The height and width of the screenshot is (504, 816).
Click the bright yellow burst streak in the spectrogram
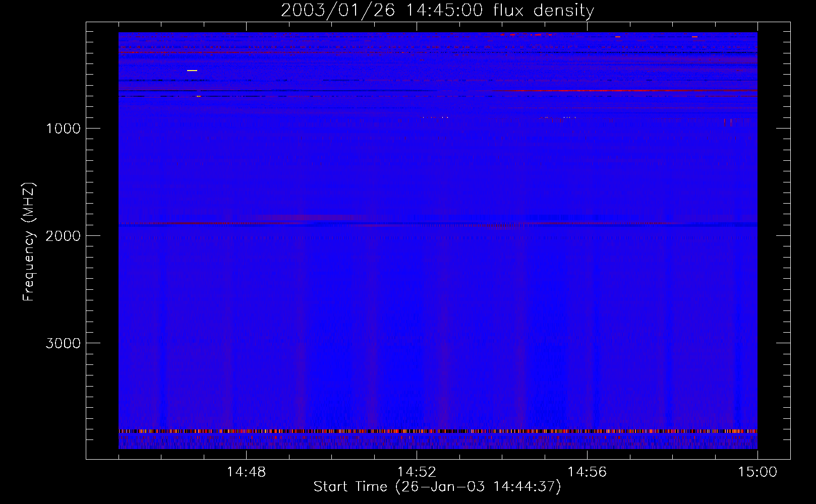coord(192,71)
